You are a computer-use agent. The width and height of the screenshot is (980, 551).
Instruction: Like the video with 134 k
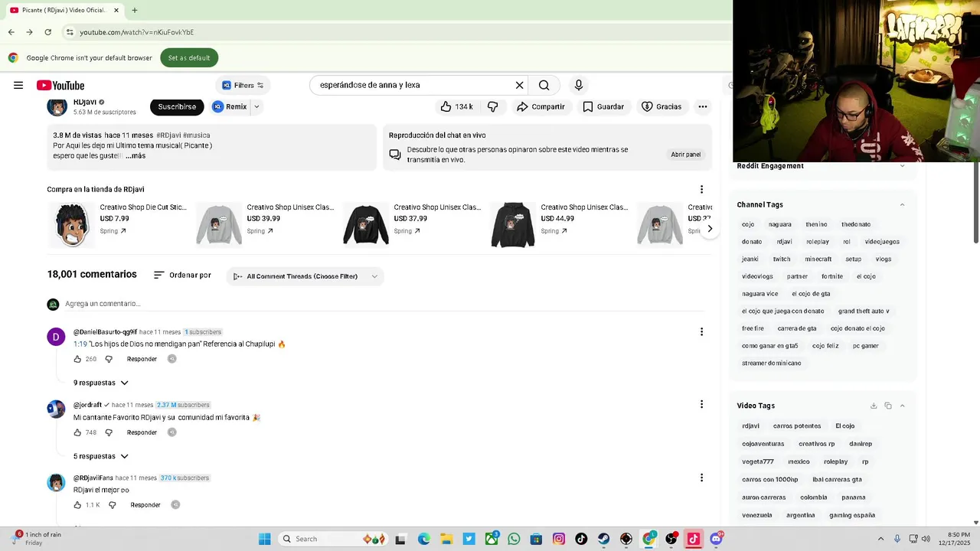(456, 106)
